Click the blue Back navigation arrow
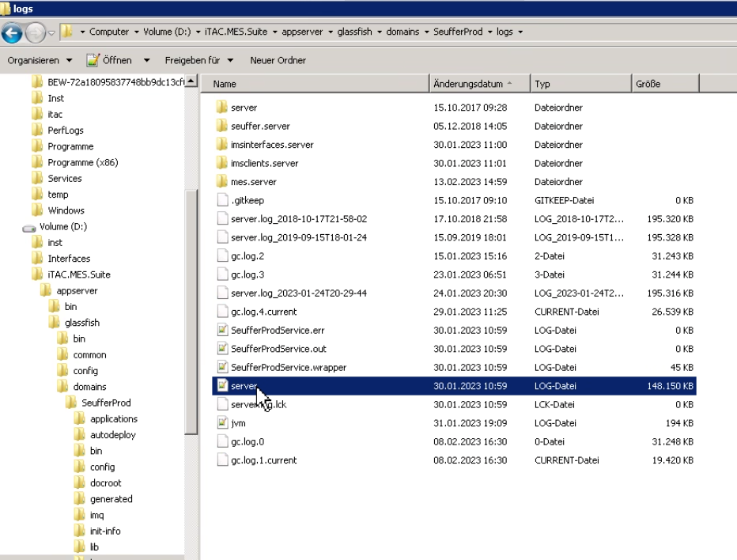Screen dimensions: 737x560 [x=12, y=32]
